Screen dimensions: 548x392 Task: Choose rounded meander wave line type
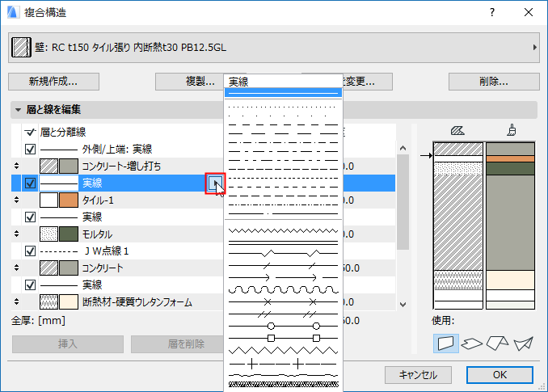coord(283,289)
